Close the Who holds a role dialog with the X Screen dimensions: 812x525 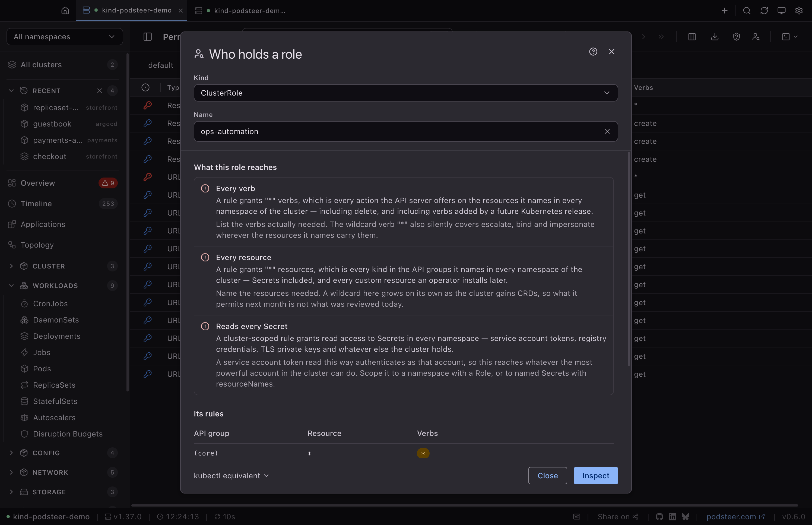click(612, 52)
